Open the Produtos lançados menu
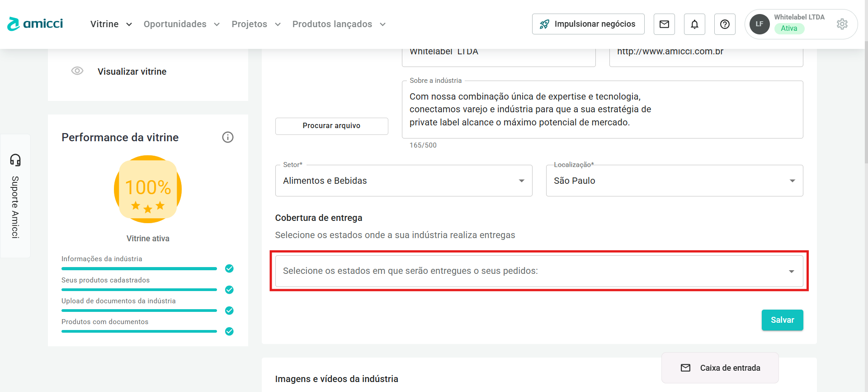Image resolution: width=868 pixels, height=392 pixels. [339, 24]
